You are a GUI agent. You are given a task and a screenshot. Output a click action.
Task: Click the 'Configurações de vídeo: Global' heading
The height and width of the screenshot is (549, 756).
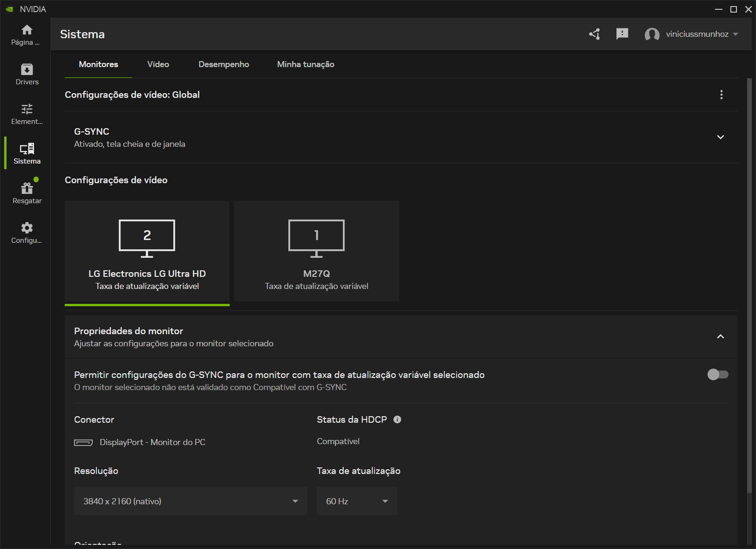click(x=132, y=95)
